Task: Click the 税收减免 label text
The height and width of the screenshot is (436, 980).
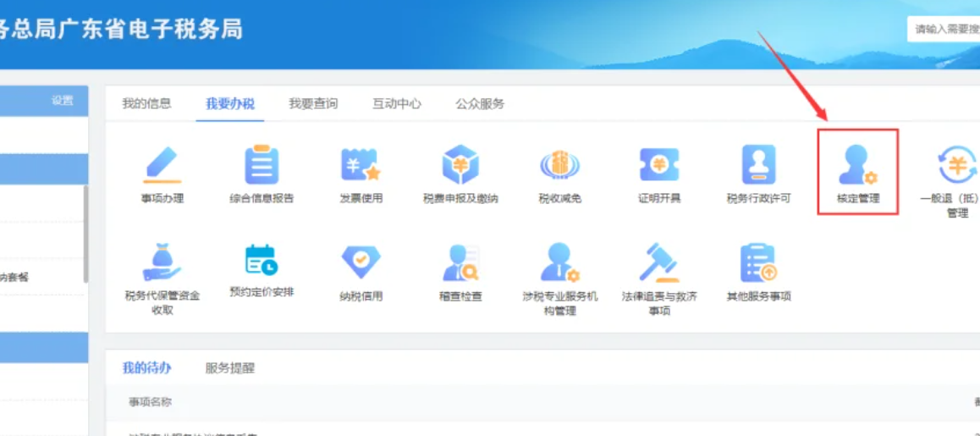Action: pyautogui.click(x=560, y=199)
